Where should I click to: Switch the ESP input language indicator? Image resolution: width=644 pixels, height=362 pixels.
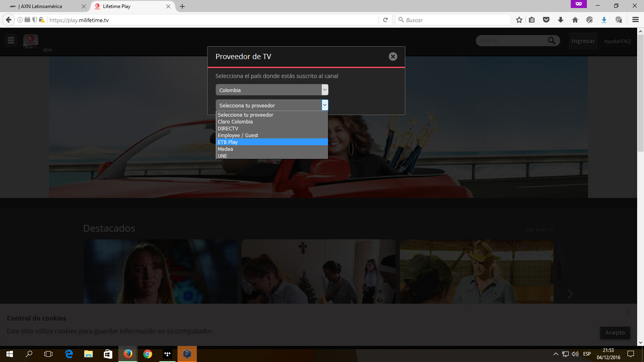click(x=587, y=354)
